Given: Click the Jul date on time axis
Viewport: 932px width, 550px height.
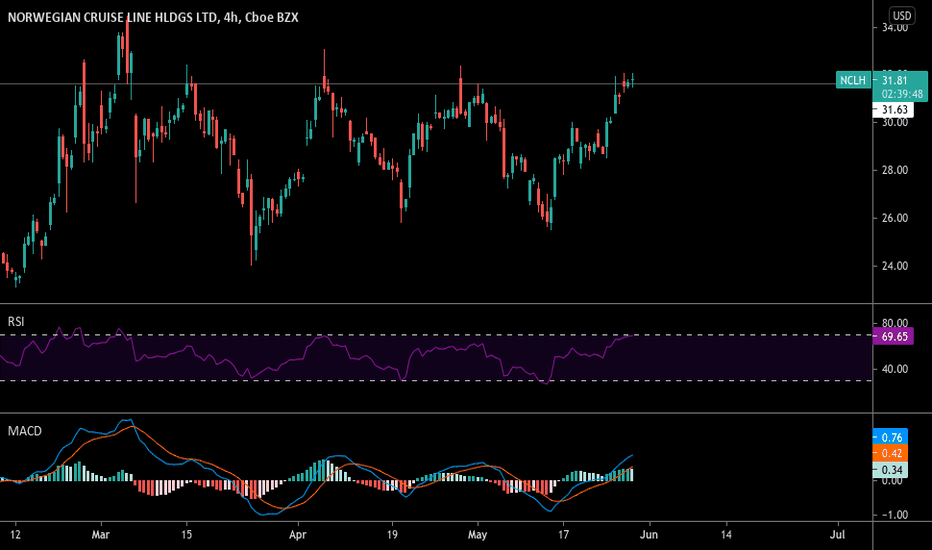Looking at the screenshot, I should [837, 535].
